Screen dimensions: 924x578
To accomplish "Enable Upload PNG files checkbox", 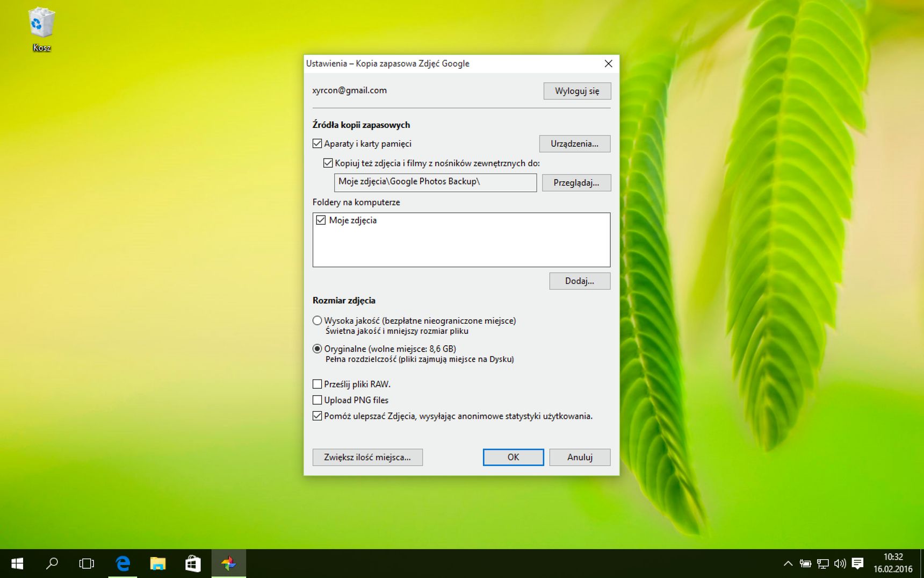I will [x=317, y=400].
